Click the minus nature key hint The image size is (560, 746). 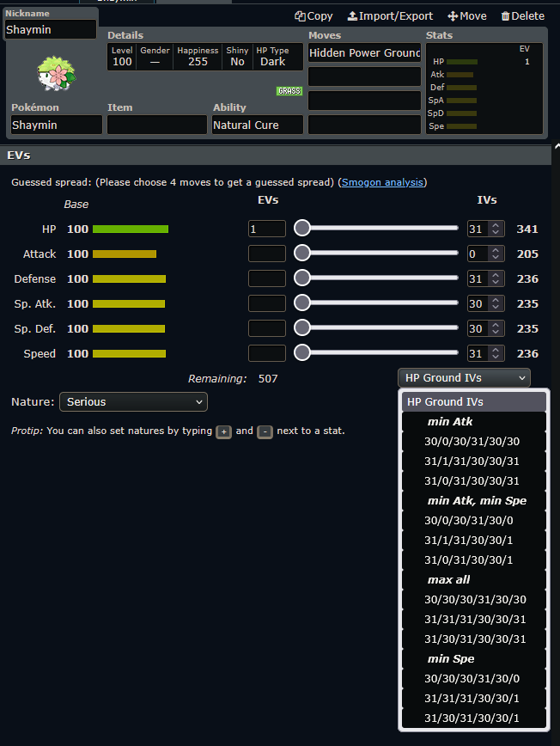(x=265, y=431)
